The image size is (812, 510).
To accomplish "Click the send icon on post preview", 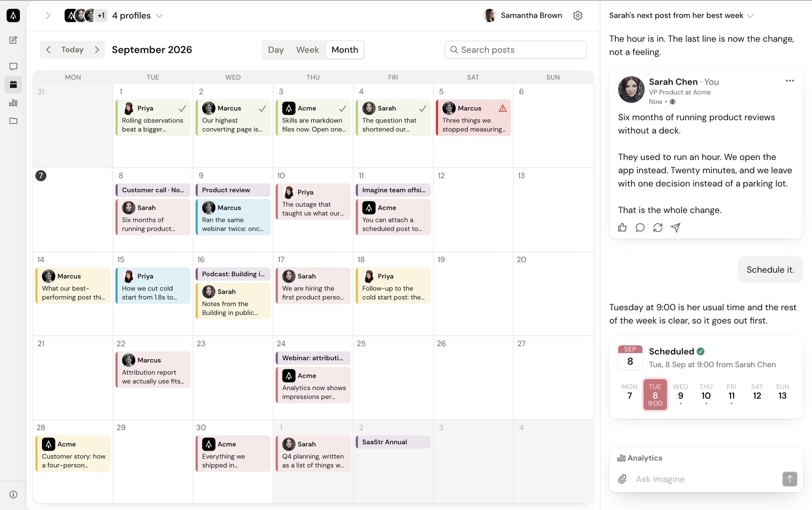I will pos(676,228).
